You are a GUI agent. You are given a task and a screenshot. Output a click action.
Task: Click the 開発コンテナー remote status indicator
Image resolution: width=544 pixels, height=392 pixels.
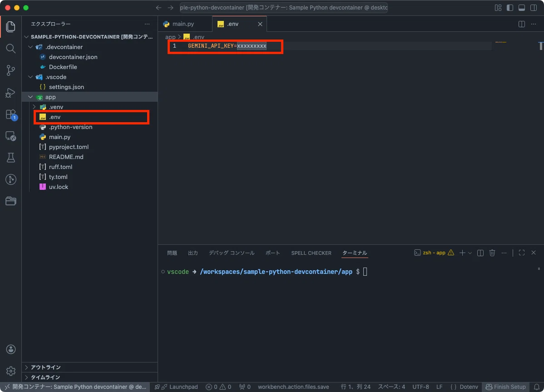pyautogui.click(x=75, y=387)
